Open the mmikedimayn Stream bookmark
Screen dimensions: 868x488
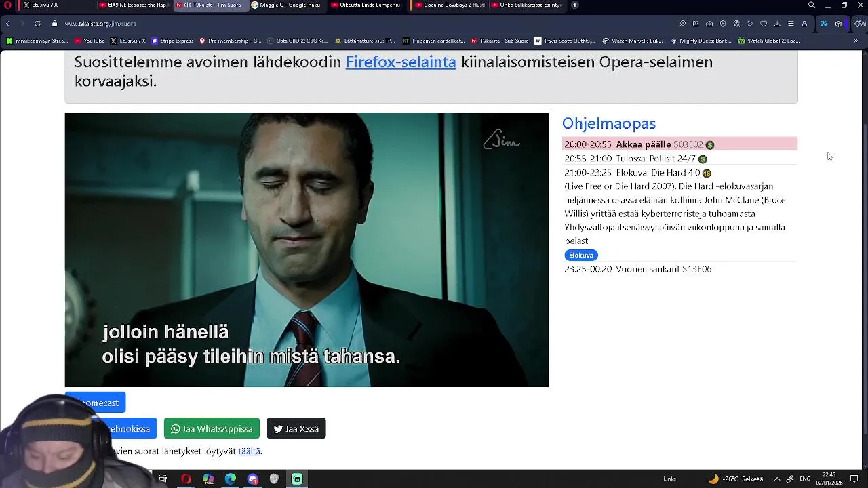(37, 41)
